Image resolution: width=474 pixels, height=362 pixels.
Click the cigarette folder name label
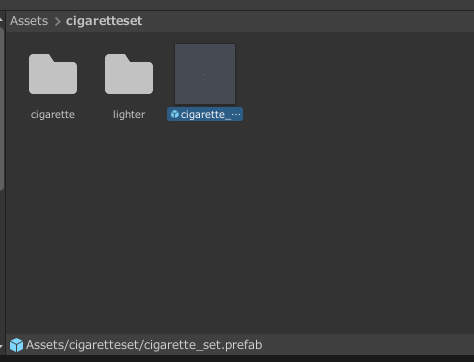click(x=53, y=114)
